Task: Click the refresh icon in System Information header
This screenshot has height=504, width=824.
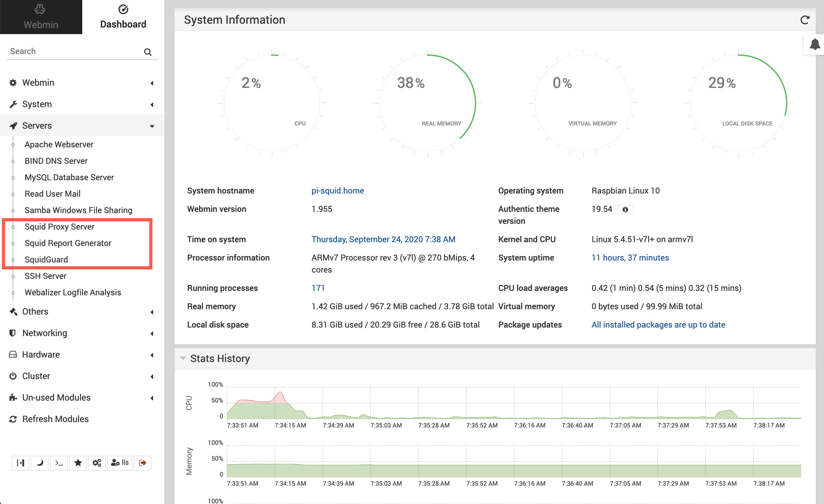Action: (804, 20)
